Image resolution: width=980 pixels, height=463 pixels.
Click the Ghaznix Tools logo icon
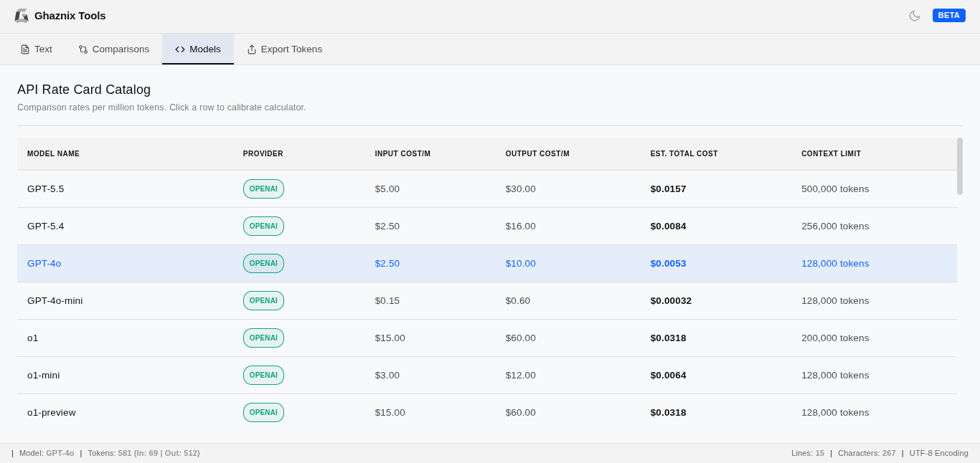pos(22,16)
